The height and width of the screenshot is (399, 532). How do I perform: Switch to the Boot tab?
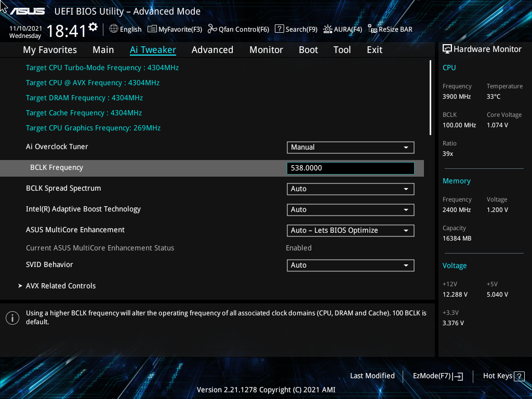pyautogui.click(x=309, y=50)
